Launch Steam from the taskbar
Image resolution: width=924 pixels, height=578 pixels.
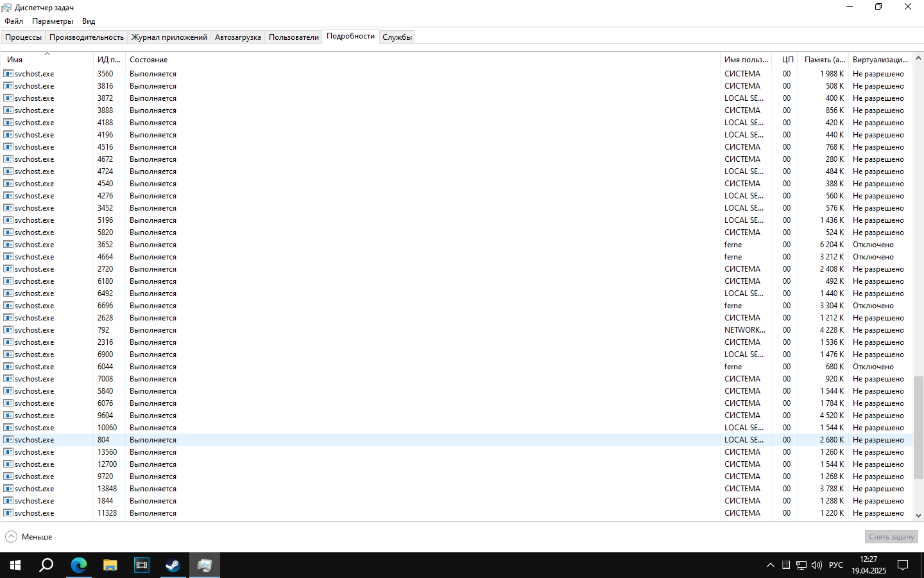coord(173,565)
